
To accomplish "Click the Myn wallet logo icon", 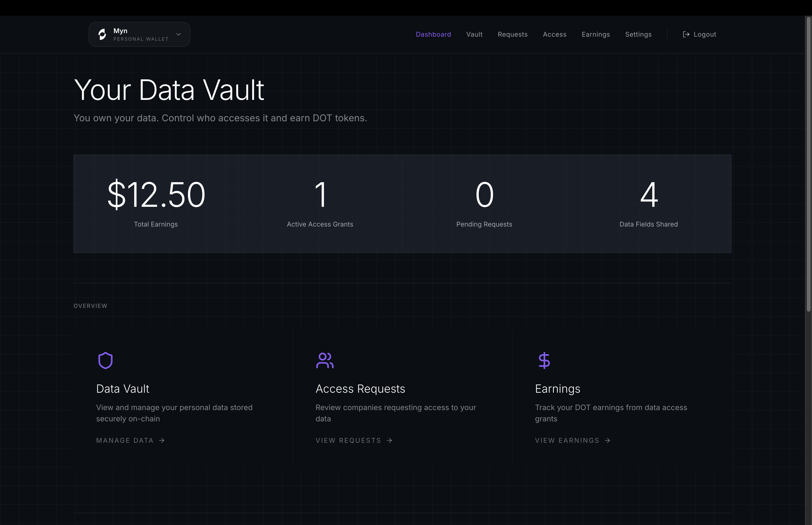I will [x=102, y=35].
